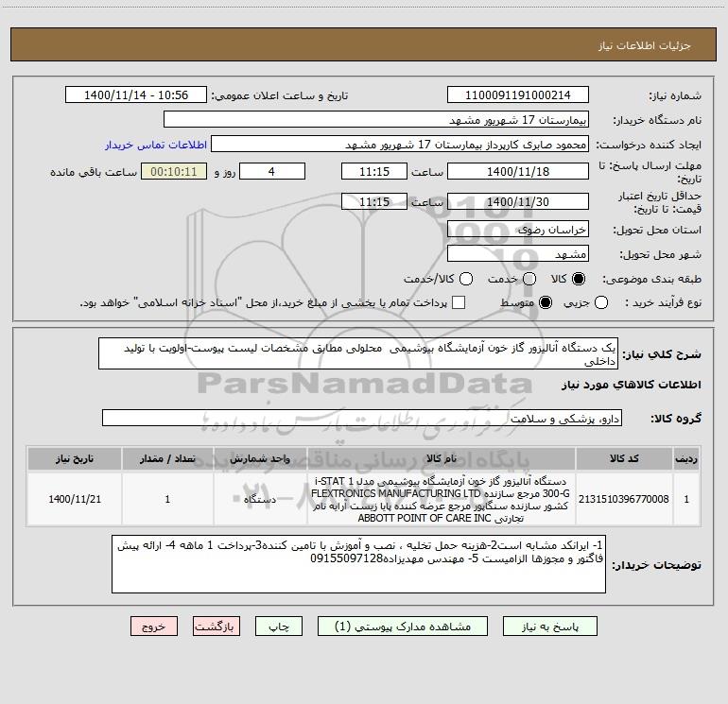Click the i-STAT product name cell
Image resolution: width=728 pixels, height=704 pixels.
[442, 499]
